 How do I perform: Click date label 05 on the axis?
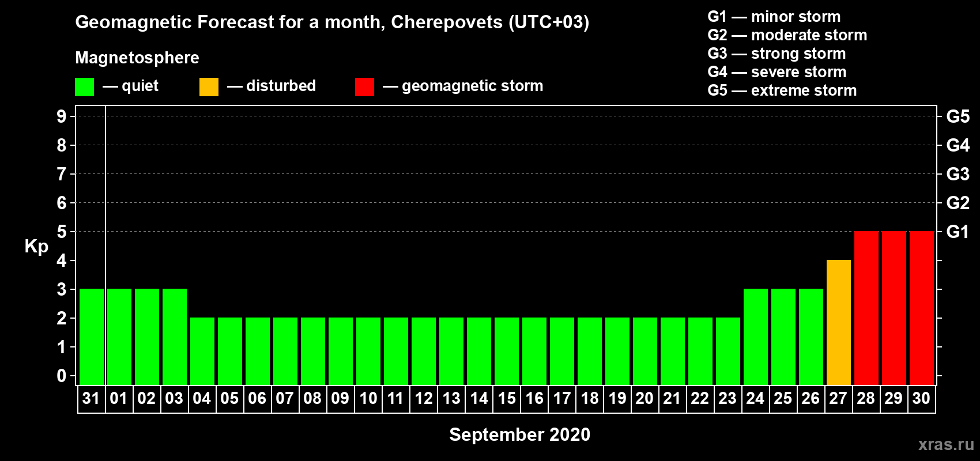click(x=229, y=398)
